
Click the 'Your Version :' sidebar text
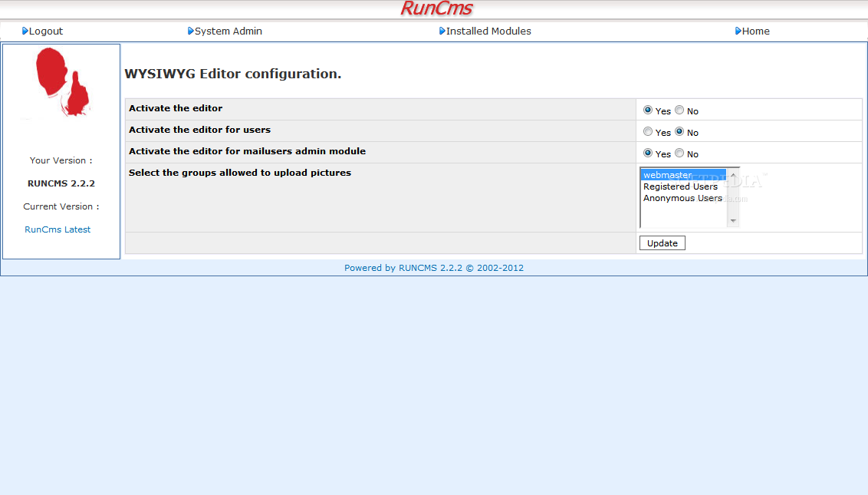pyautogui.click(x=61, y=160)
